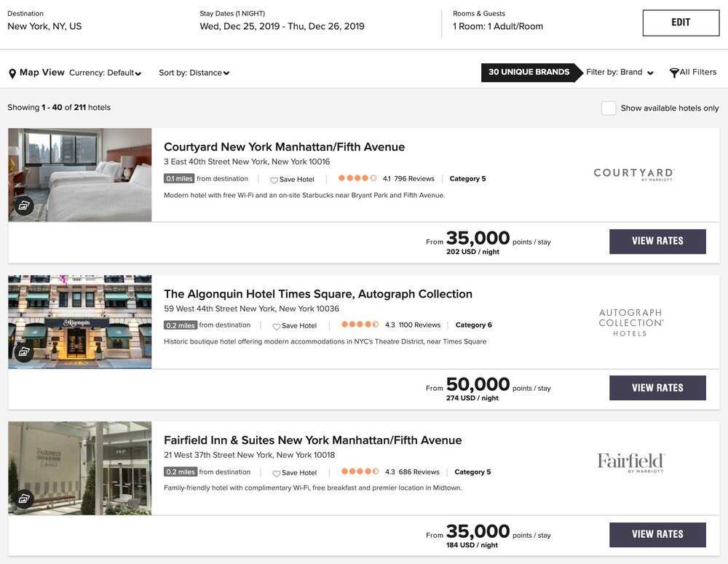
Task: Check Show available hotels only
Action: tap(609, 108)
